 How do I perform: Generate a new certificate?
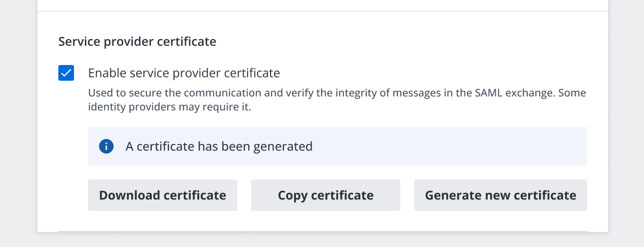point(500,195)
